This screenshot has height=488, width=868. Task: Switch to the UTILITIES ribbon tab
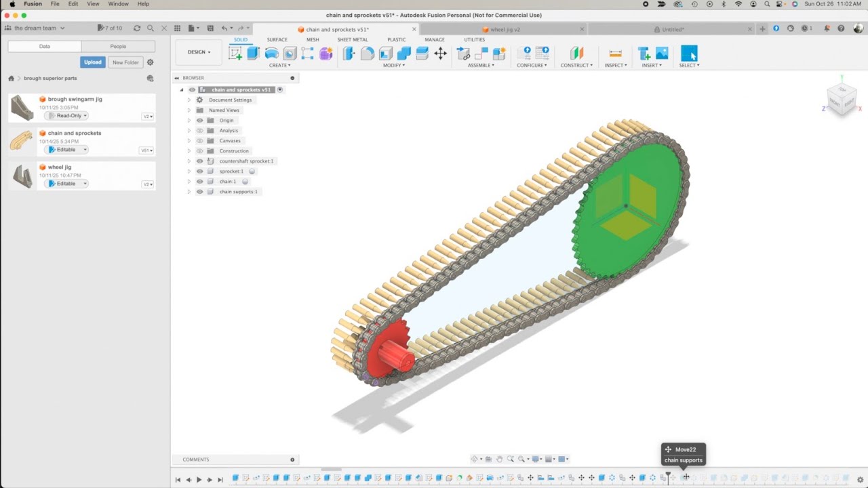coord(475,39)
